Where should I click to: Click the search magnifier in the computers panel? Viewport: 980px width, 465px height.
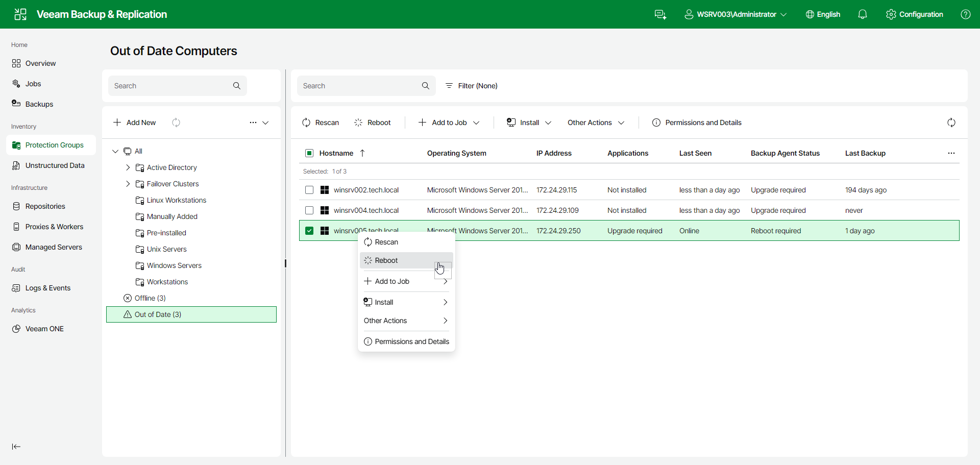pos(426,86)
